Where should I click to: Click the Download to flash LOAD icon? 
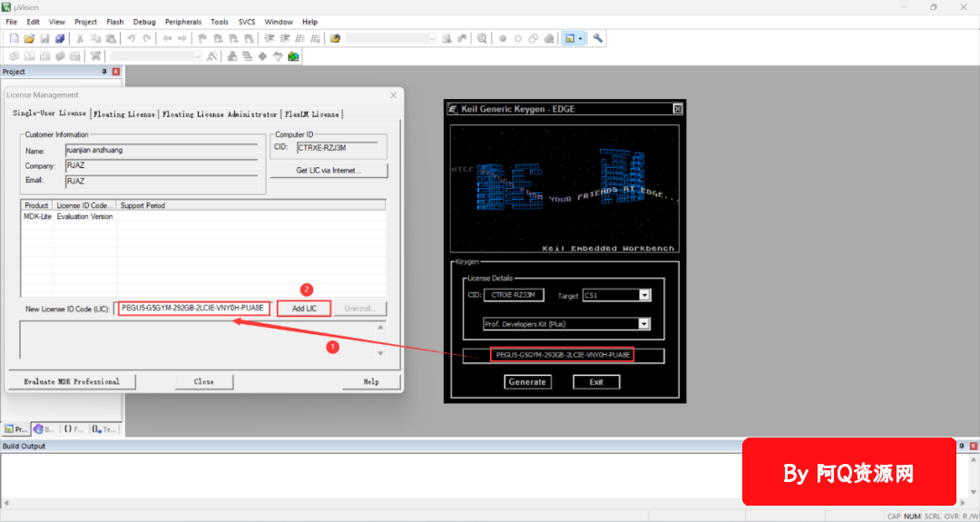tap(95, 56)
